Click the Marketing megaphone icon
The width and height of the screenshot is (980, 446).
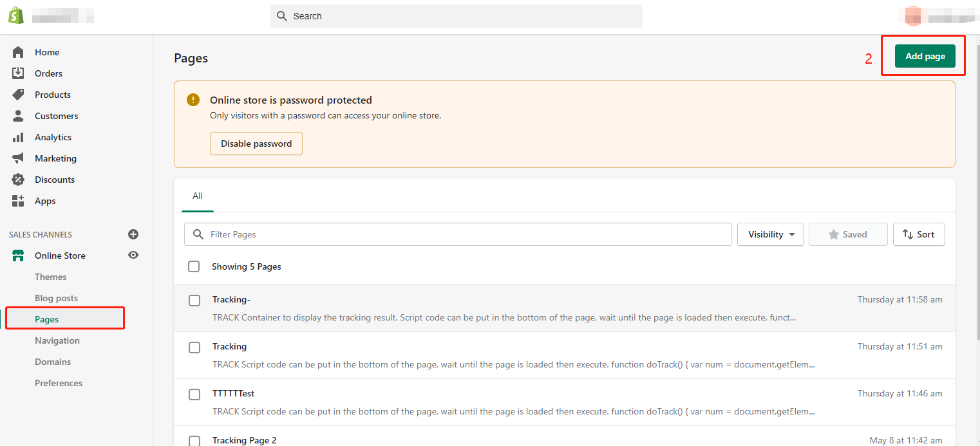click(x=18, y=158)
